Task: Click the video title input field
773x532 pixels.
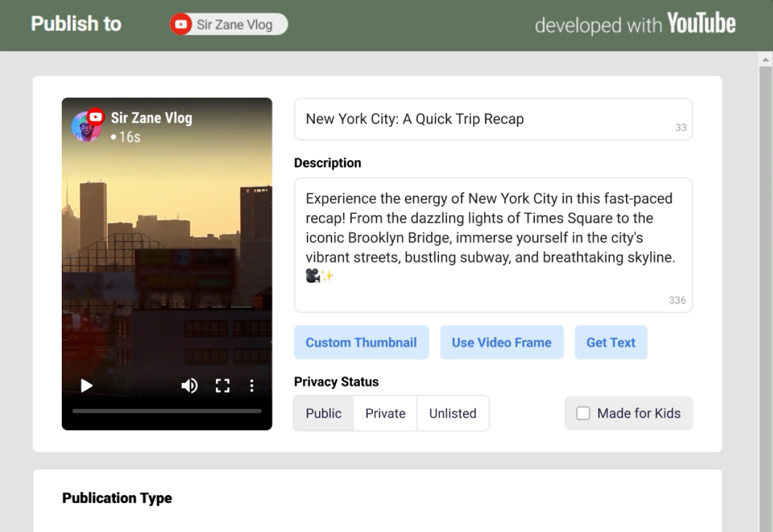Action: [x=482, y=119]
